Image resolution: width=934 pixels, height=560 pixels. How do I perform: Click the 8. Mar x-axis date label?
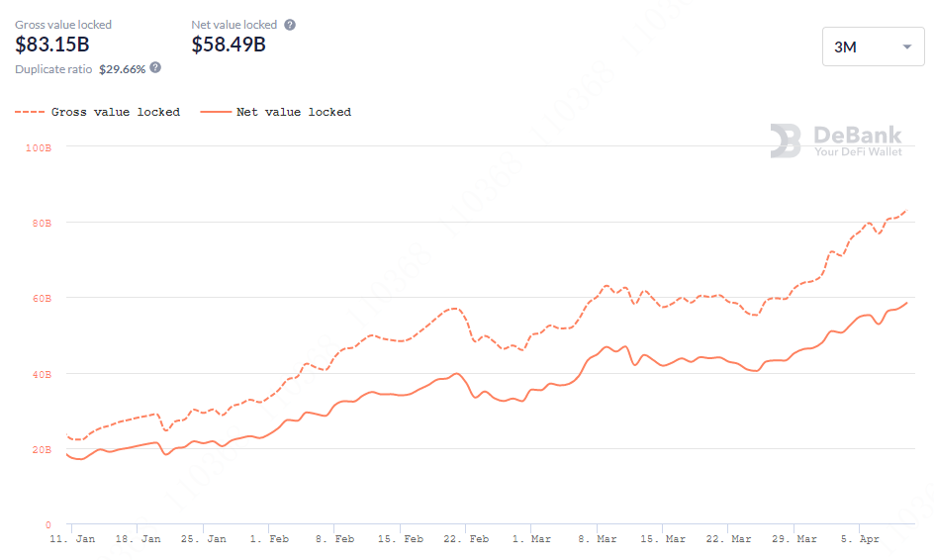[x=597, y=539]
